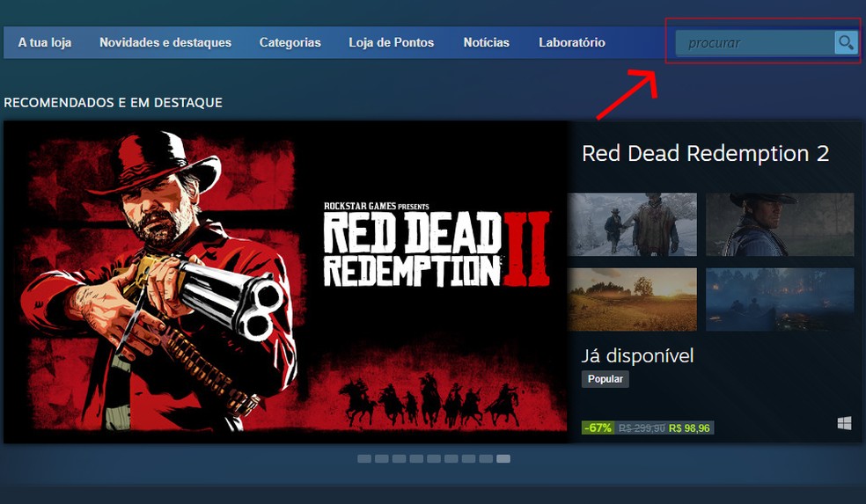Viewport: 866px width, 504px height.
Task: View the dark burning forest screenshot thumbnail
Action: [780, 299]
